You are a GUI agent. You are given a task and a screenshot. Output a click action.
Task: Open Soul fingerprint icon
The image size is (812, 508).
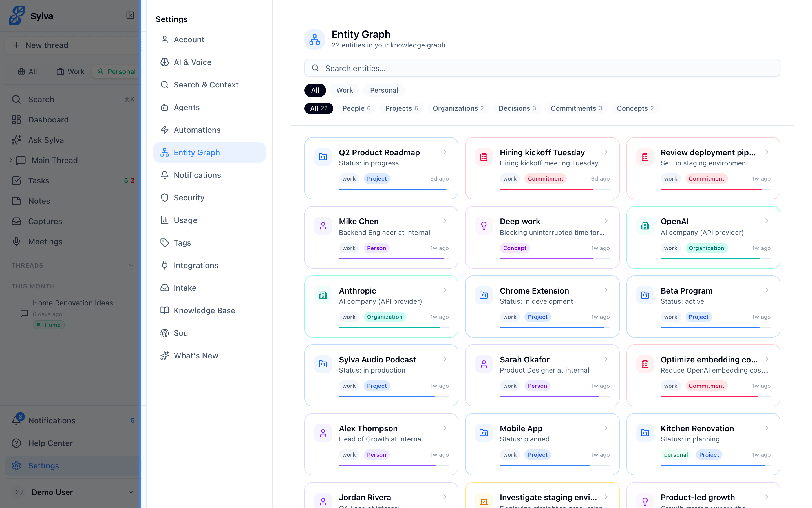[164, 333]
